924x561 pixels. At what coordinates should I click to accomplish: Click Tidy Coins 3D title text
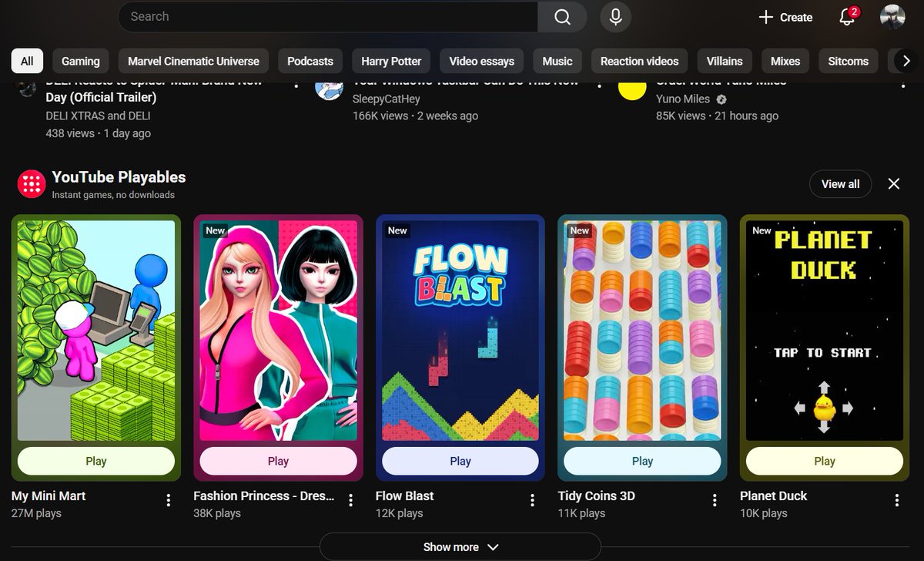click(x=597, y=495)
